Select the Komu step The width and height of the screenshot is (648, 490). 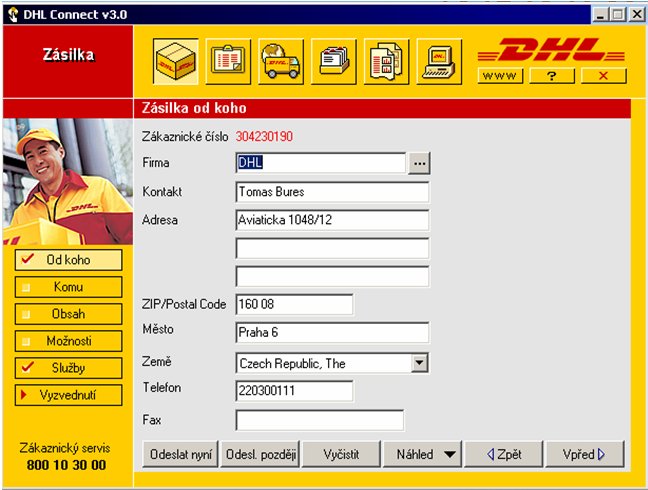(x=69, y=287)
